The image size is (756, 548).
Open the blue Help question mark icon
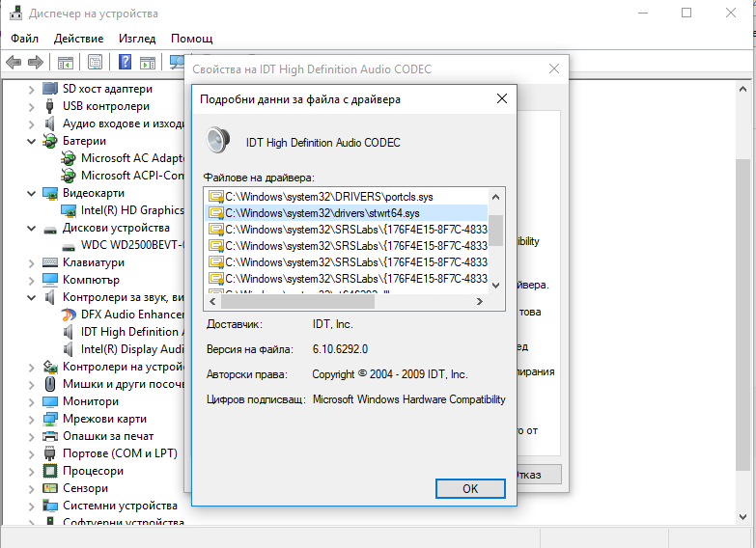[125, 62]
